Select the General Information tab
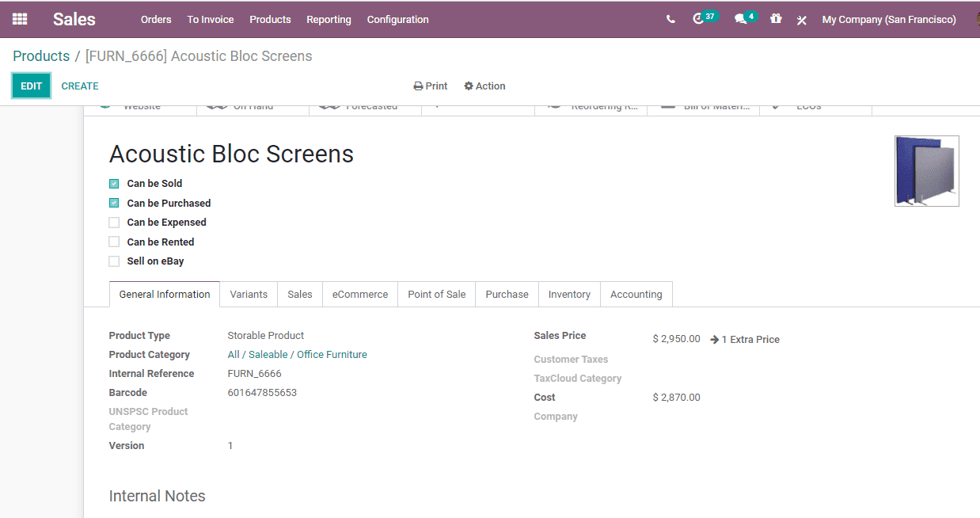Viewport: 980px width, 518px height. [165, 294]
